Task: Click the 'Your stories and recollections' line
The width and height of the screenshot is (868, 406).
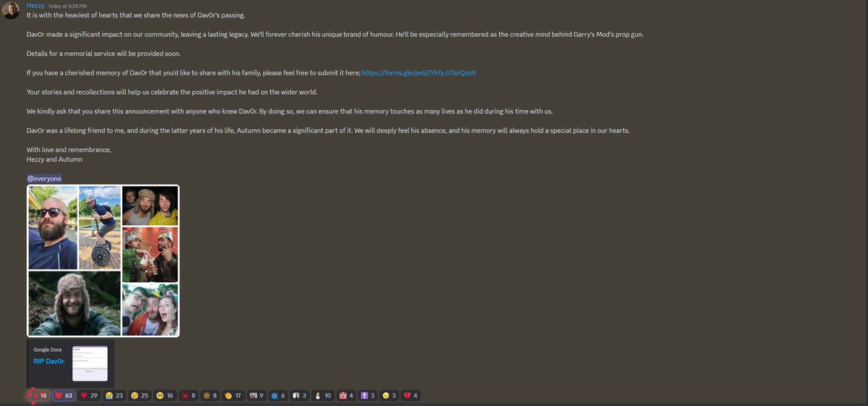Action: (x=171, y=93)
